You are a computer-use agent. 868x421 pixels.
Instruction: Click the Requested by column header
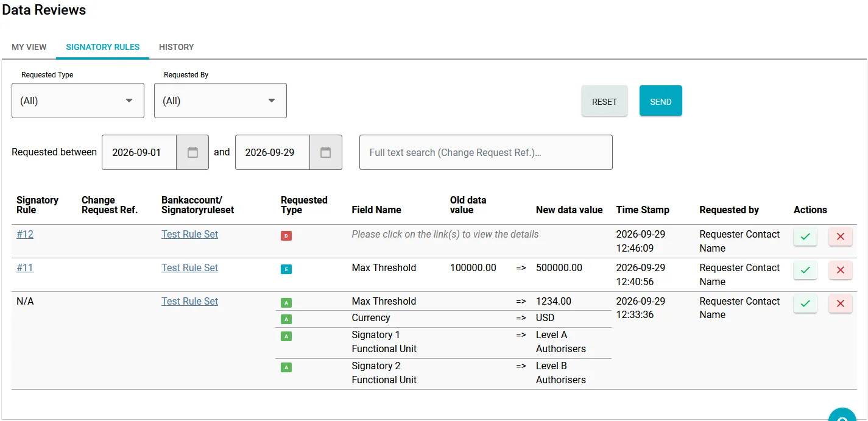point(729,210)
